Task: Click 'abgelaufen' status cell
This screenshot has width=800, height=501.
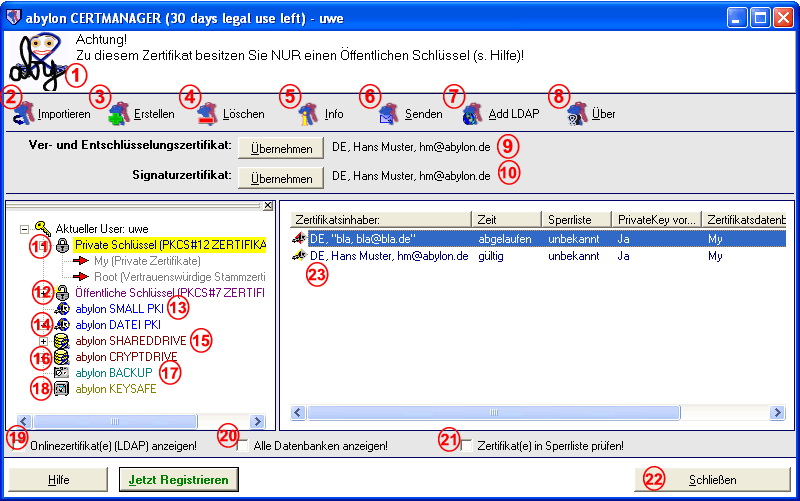Action: click(505, 239)
